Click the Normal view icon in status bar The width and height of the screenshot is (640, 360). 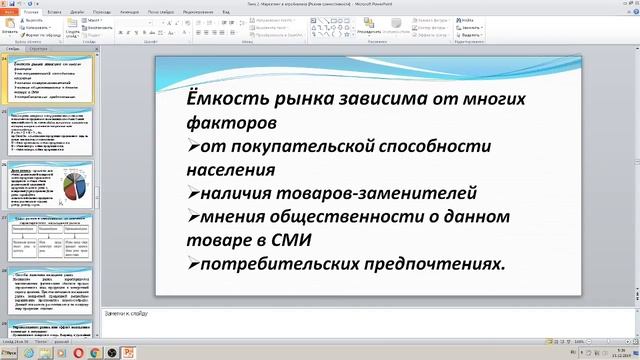[x=550, y=342]
